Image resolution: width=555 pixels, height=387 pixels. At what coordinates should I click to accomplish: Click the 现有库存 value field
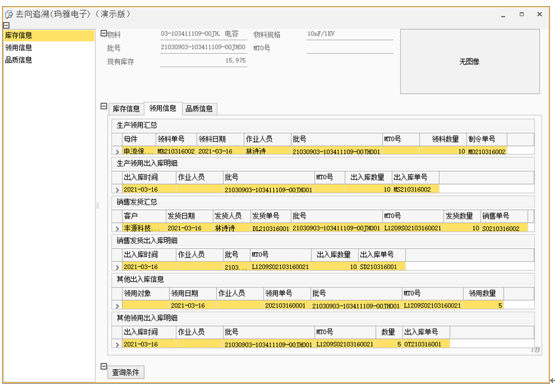tap(204, 61)
